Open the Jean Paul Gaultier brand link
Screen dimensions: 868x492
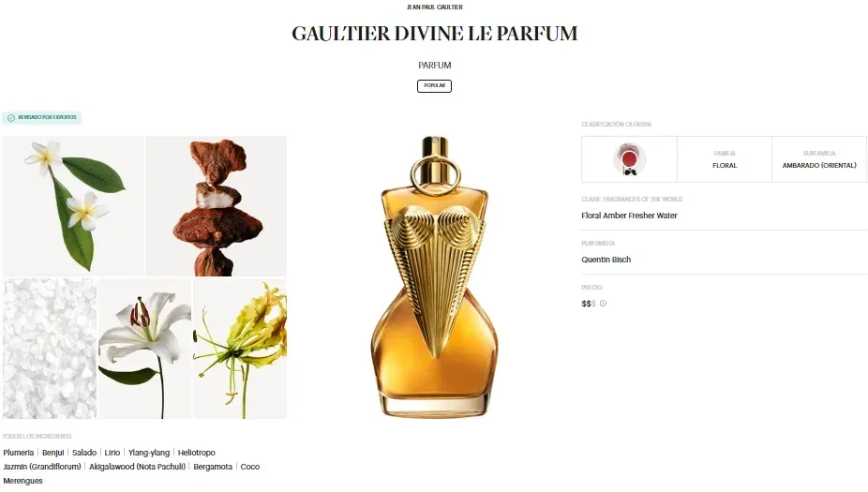(x=435, y=7)
